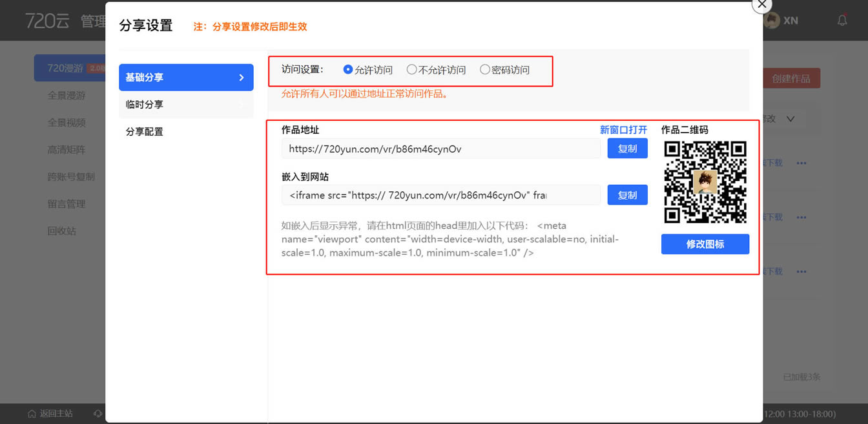868x424 pixels.
Task: Open the 临时分享 tab
Action: tap(186, 105)
